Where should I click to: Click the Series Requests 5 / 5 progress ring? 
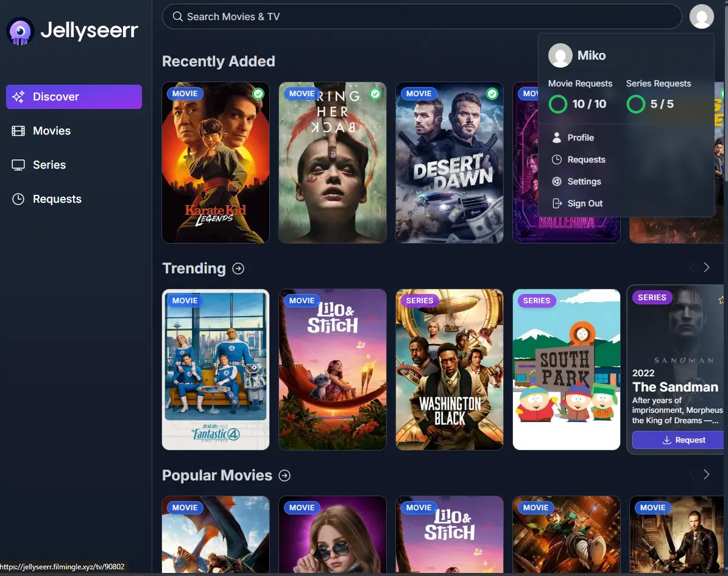pyautogui.click(x=635, y=104)
